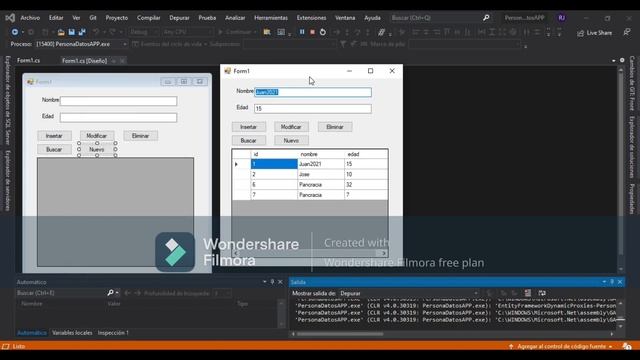Click the Form1 window title icon in the running app
This screenshot has height=360, width=640.
pos(228,71)
